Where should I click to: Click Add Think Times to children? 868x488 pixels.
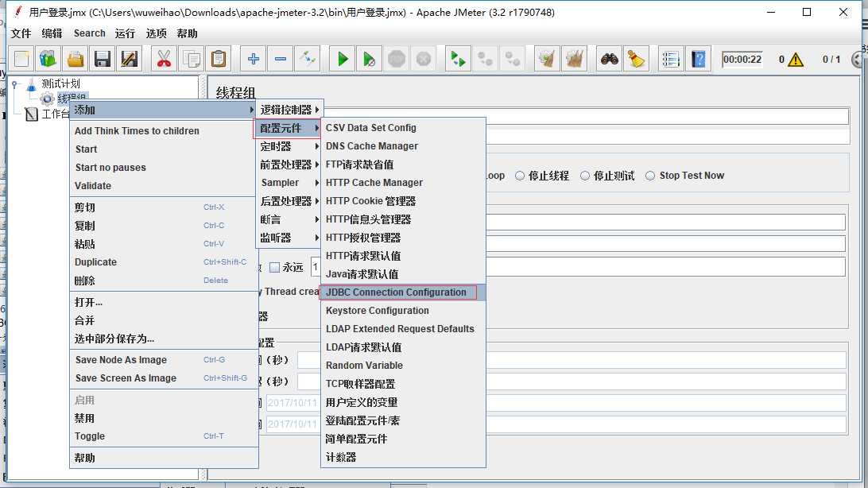[163, 130]
